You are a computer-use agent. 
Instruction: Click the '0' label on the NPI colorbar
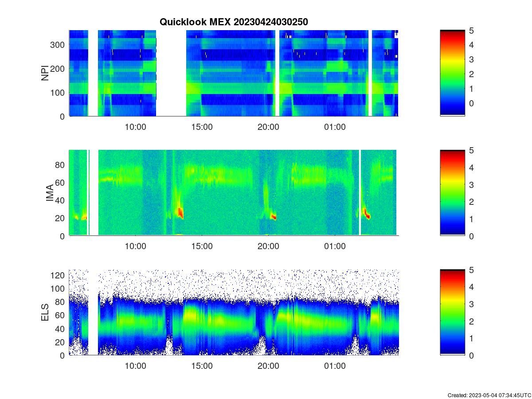pos(471,103)
